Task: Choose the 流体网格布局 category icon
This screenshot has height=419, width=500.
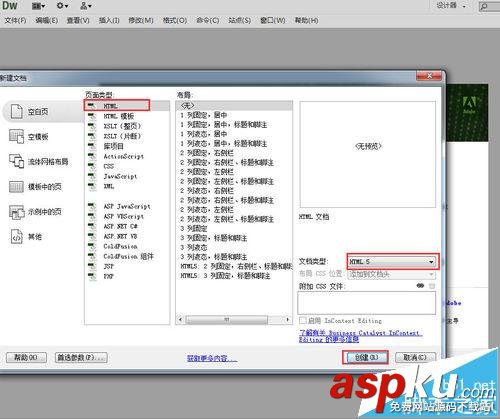Action: pyautogui.click(x=16, y=161)
